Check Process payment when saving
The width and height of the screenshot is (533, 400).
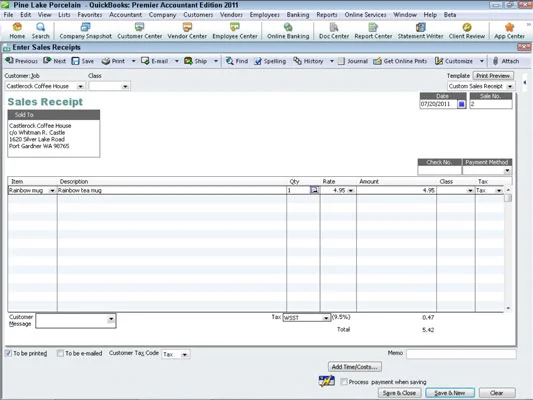(x=344, y=382)
